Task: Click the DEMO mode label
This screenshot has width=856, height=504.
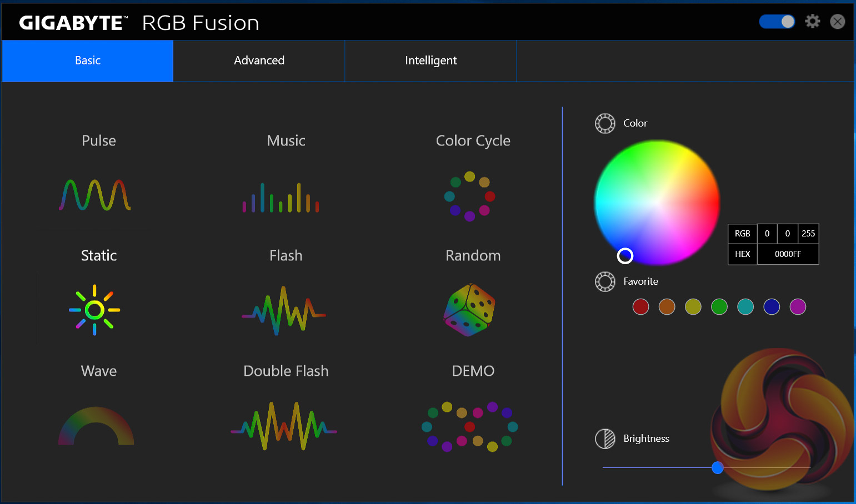Action: click(x=473, y=371)
